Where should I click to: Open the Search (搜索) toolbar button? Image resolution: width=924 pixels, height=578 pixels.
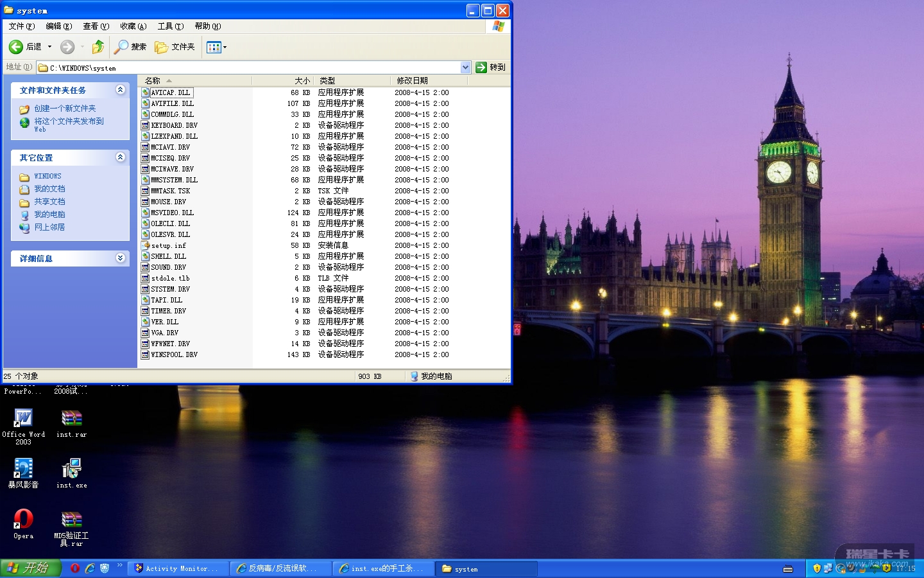[130, 47]
